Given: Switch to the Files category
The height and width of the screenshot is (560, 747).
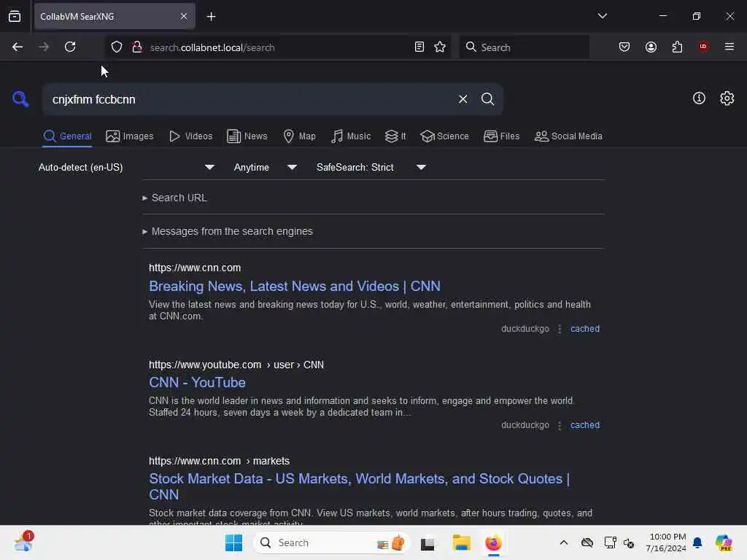Looking at the screenshot, I should pyautogui.click(x=501, y=136).
